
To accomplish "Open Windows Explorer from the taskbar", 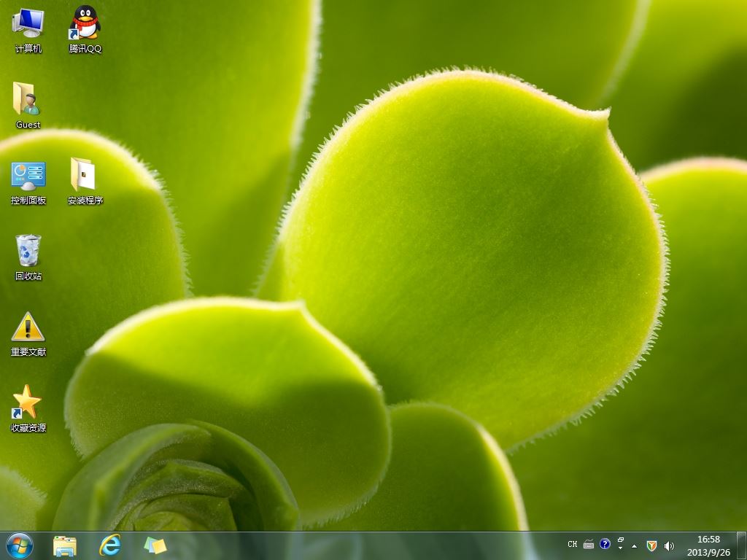I will [65, 545].
